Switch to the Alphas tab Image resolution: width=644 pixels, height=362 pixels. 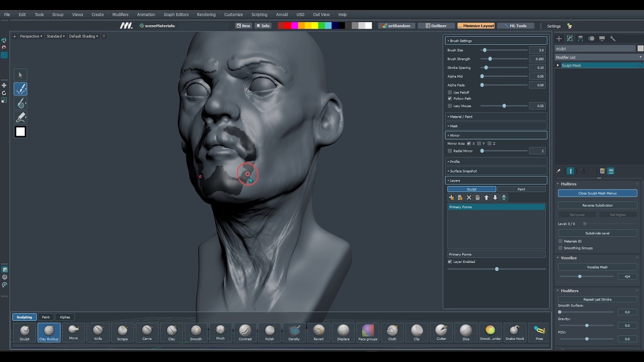[x=65, y=317]
